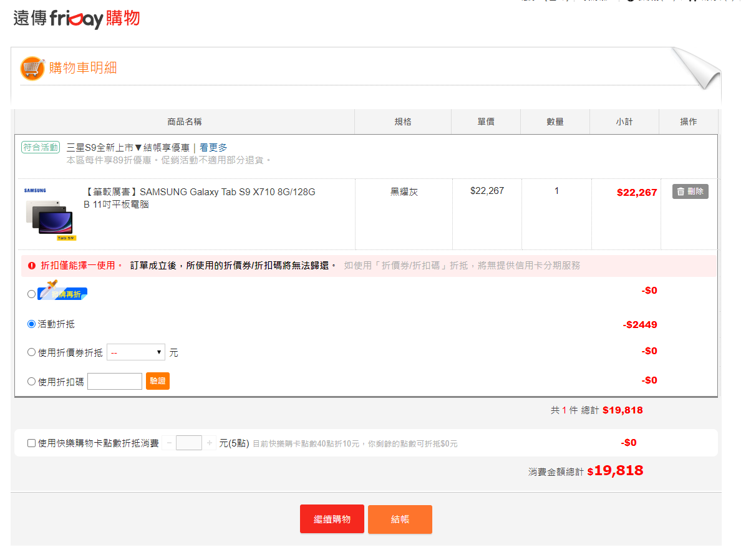Click the plus button for card points
The height and width of the screenshot is (560, 751).
click(x=210, y=443)
